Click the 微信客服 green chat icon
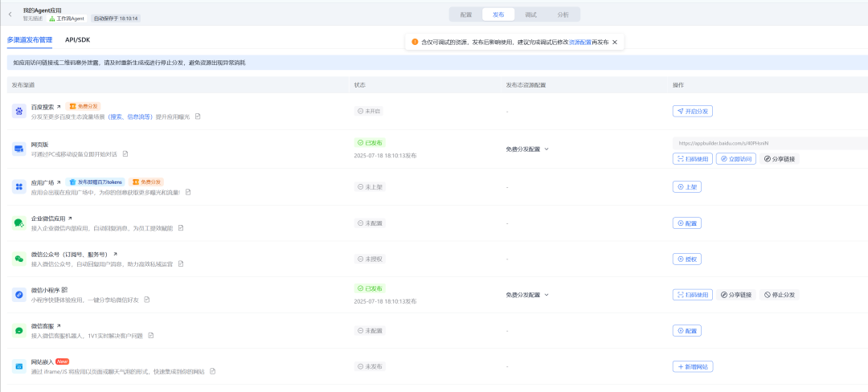 18,330
